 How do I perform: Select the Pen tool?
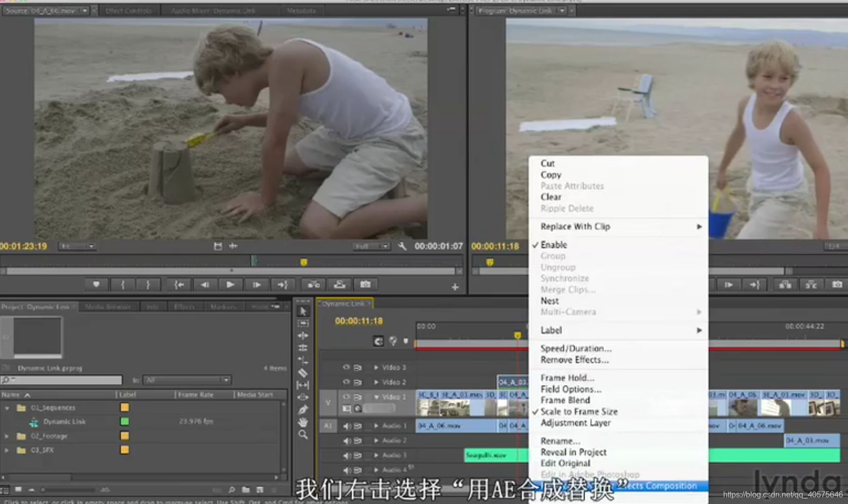pyautogui.click(x=303, y=409)
